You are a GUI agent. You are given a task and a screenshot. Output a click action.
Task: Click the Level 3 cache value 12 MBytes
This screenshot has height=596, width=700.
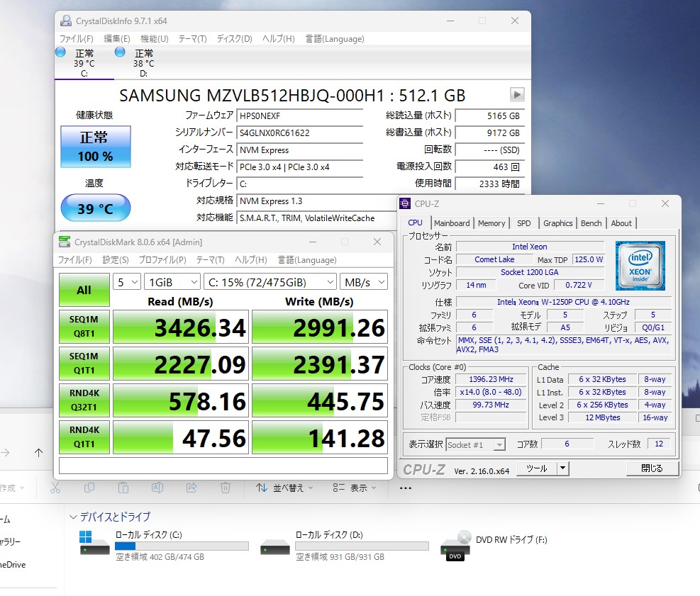(x=603, y=417)
